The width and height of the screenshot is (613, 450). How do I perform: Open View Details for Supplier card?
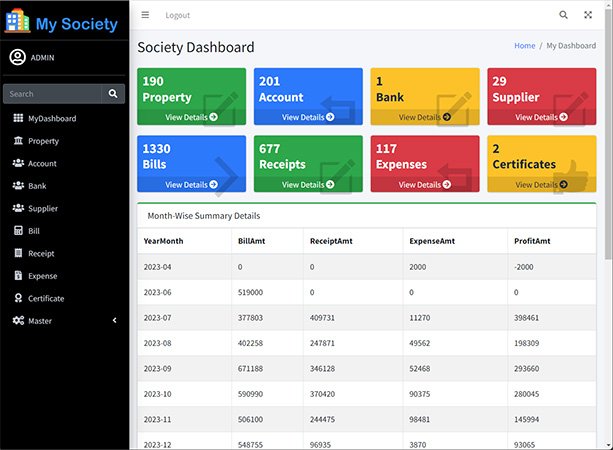click(x=541, y=117)
